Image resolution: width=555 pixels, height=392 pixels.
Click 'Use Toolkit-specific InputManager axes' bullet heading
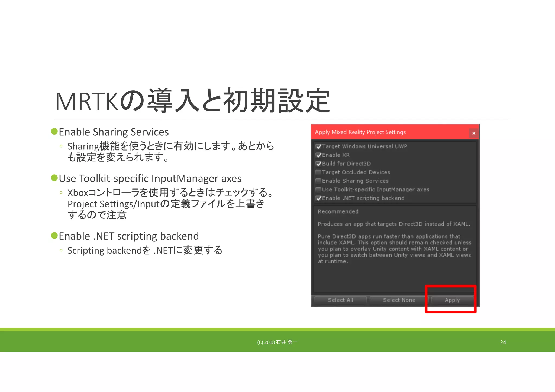coord(150,179)
